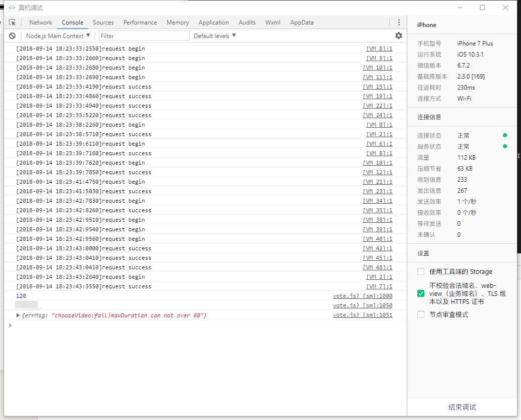Open source link [VM 15]:1
The image size is (521, 420).
pyautogui.click(x=377, y=87)
